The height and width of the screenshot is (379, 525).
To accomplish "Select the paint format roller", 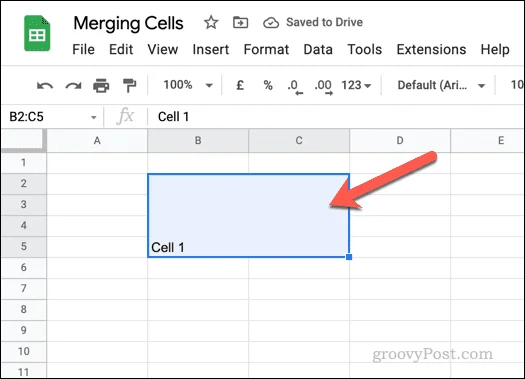I will pyautogui.click(x=129, y=85).
